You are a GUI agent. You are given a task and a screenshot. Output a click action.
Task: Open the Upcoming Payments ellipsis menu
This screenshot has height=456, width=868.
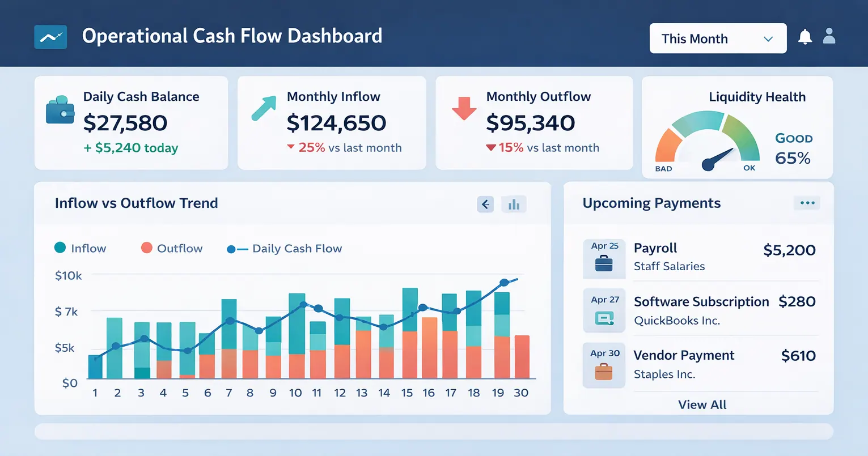[x=806, y=203]
